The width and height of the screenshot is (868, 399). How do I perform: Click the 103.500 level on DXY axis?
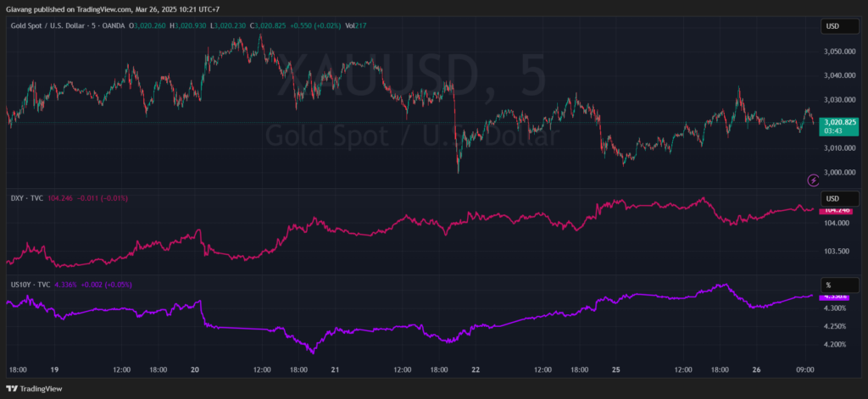pos(839,252)
